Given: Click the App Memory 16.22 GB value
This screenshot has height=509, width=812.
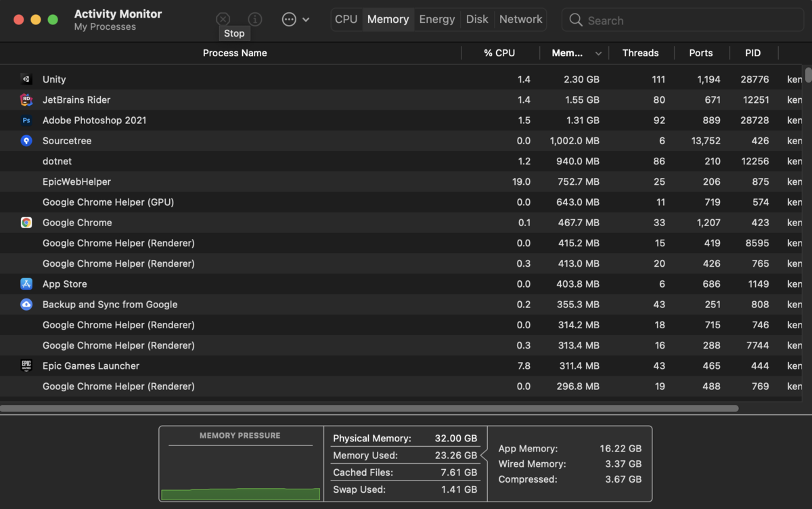Looking at the screenshot, I should (x=621, y=449).
